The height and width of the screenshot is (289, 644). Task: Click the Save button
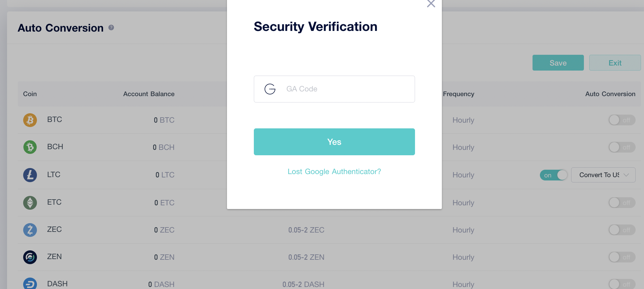[558, 63]
